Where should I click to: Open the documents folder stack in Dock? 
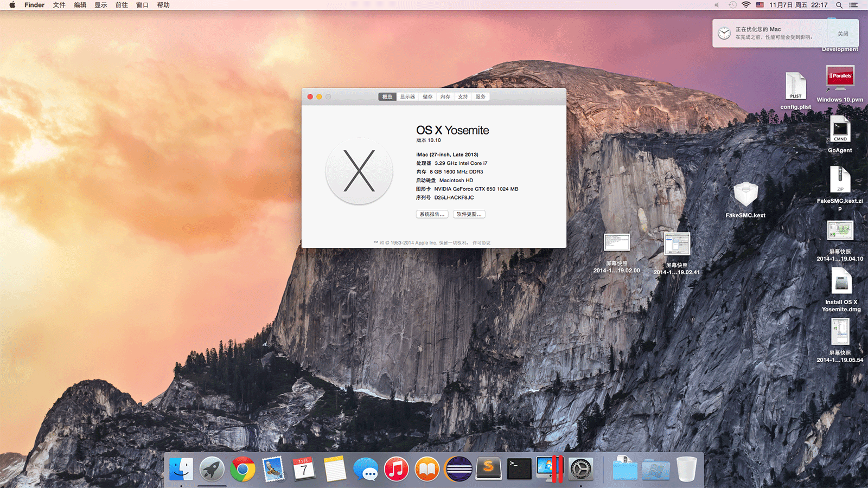pos(625,468)
